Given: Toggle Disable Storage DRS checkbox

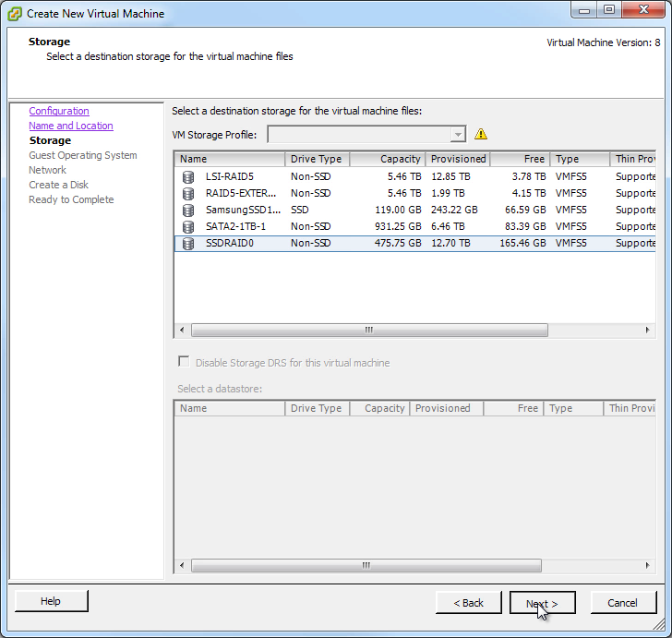Looking at the screenshot, I should [x=184, y=361].
